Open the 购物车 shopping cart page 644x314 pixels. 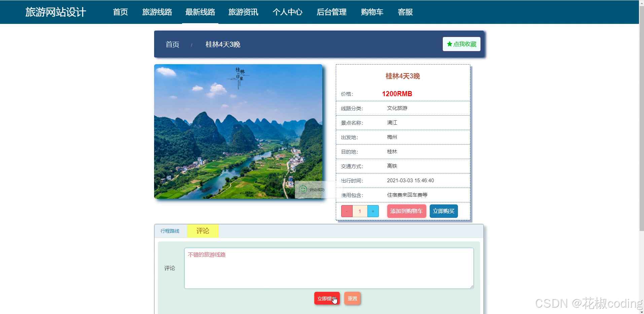(371, 12)
